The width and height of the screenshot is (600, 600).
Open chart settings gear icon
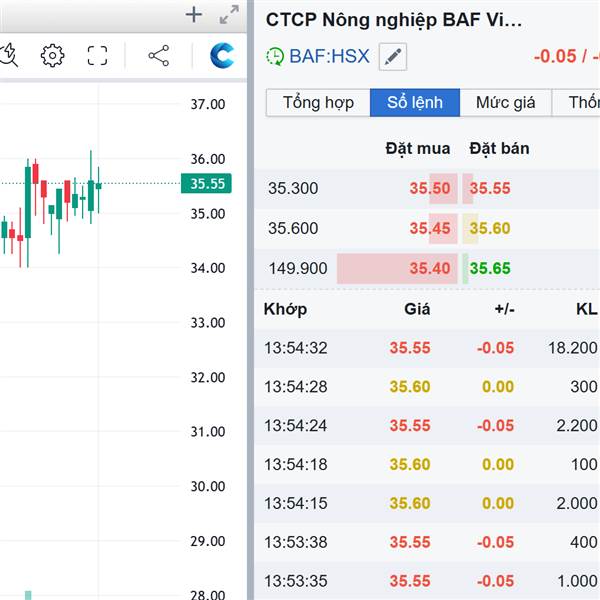click(52, 56)
